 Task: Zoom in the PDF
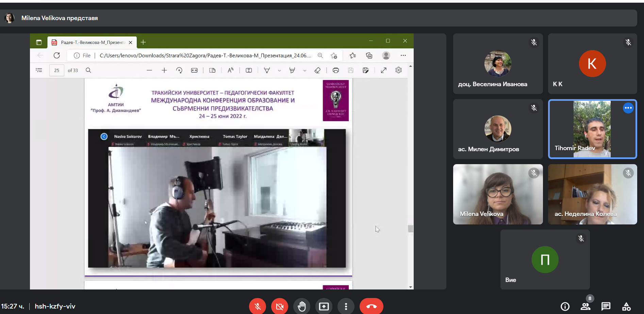[164, 70]
